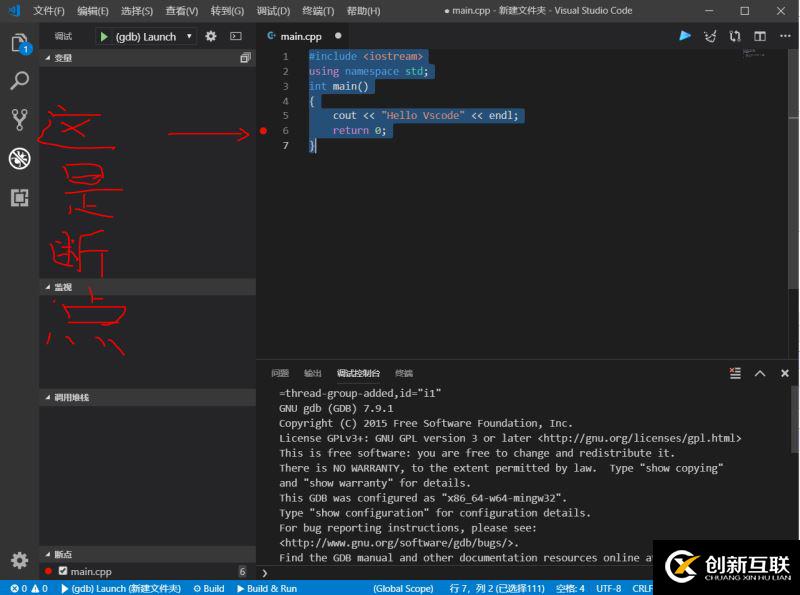Clear the debug console output
The width and height of the screenshot is (800, 595).
(735, 373)
